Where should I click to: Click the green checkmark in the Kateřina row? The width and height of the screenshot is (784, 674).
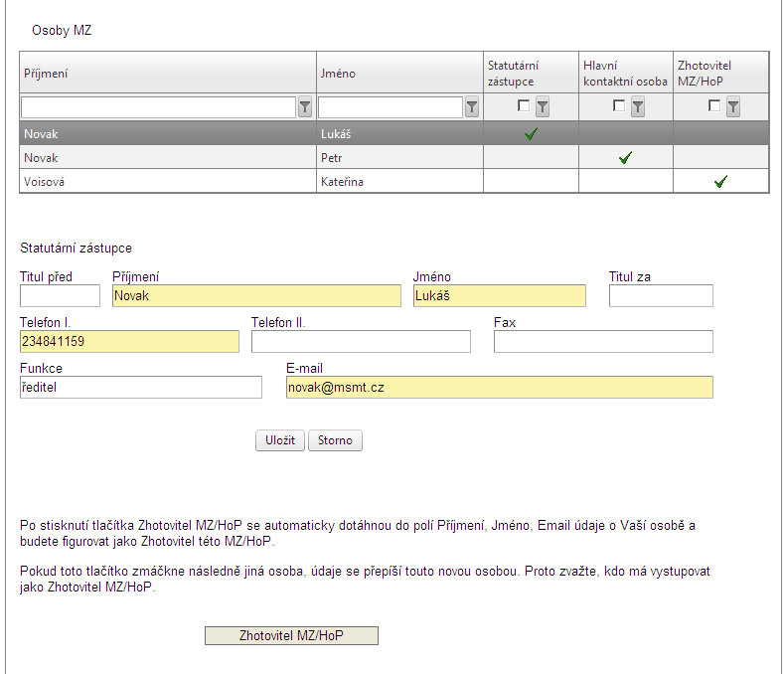720,182
